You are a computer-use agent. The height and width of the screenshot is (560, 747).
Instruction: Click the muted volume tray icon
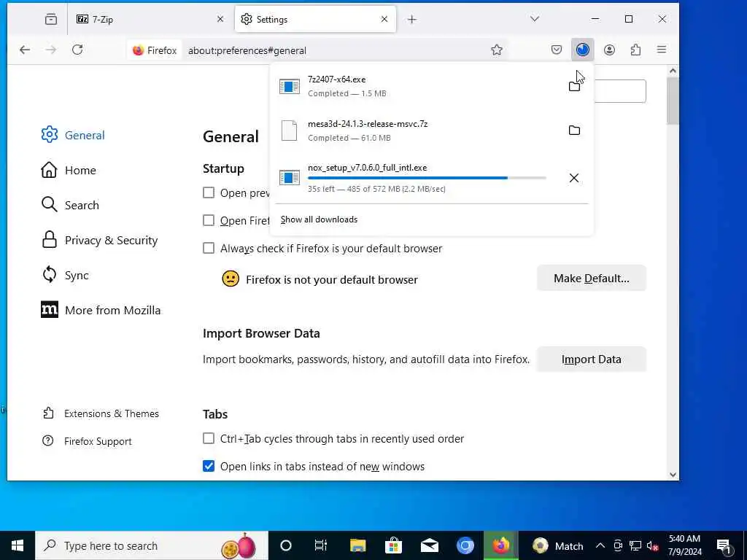pyautogui.click(x=653, y=545)
